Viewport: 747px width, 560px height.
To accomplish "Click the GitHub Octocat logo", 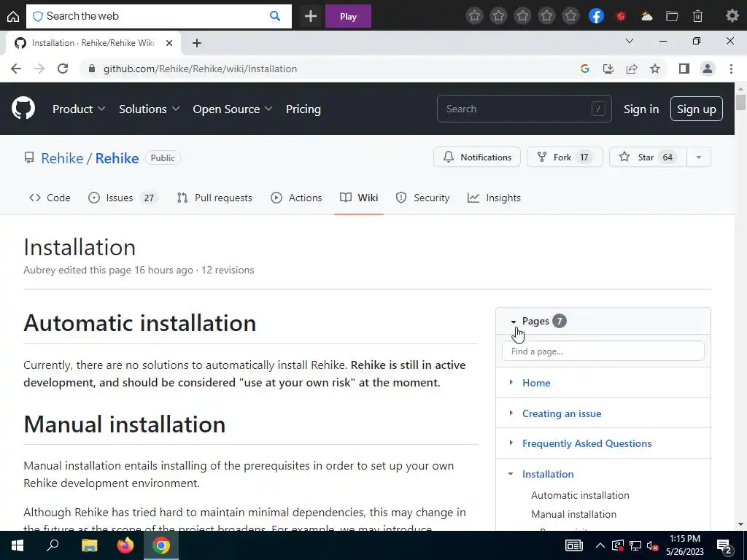I will coord(23,109).
